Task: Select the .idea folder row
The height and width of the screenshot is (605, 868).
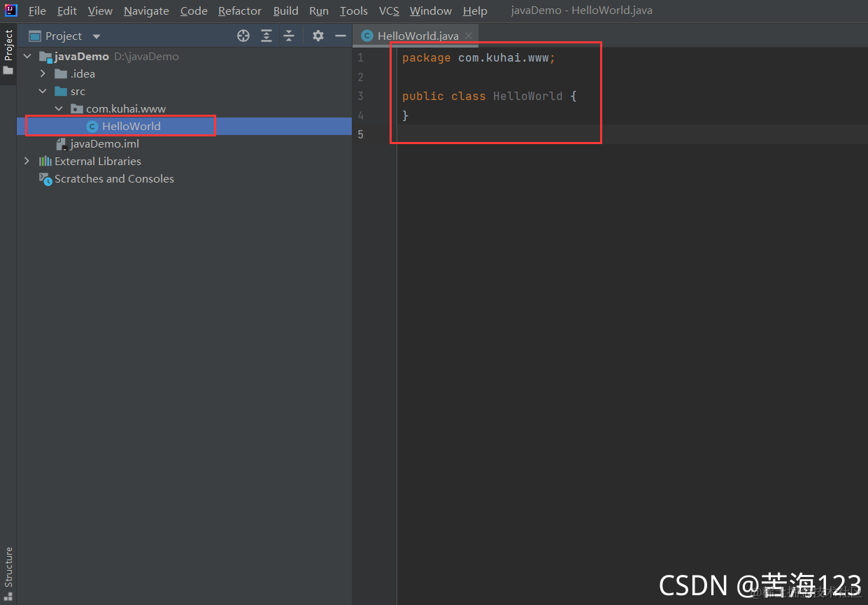Action: tap(185, 74)
